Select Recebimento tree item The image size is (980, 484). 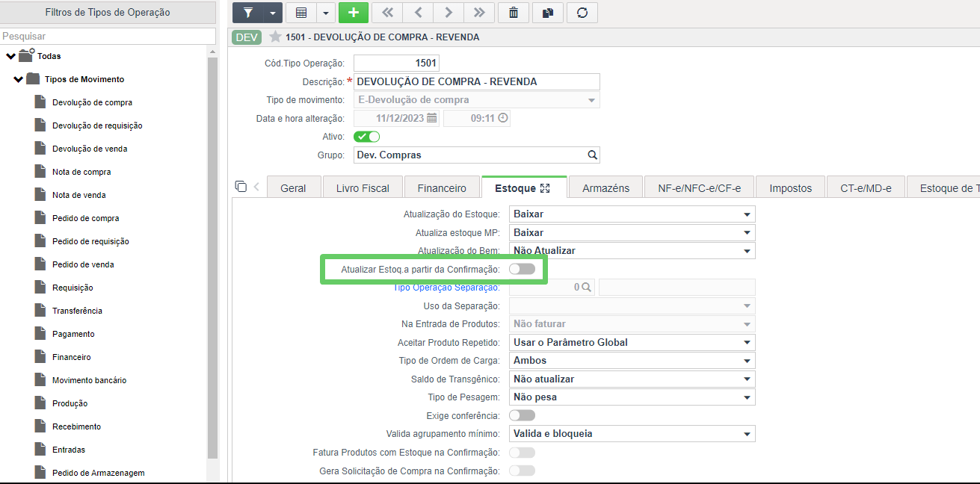(76, 426)
